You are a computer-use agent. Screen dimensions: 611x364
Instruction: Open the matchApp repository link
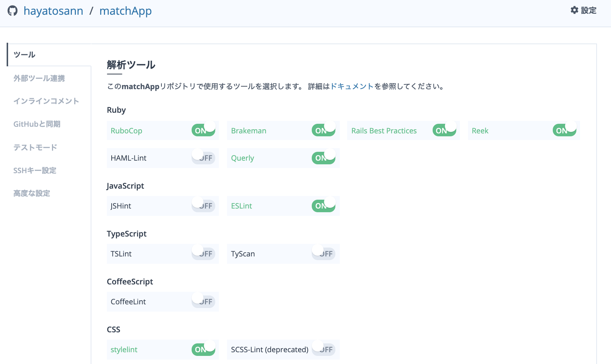[126, 11]
